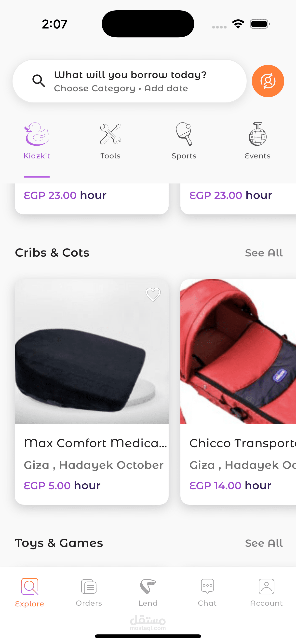Open the Chat tab icon
Viewport: 296px width, 644px height.
(x=207, y=586)
